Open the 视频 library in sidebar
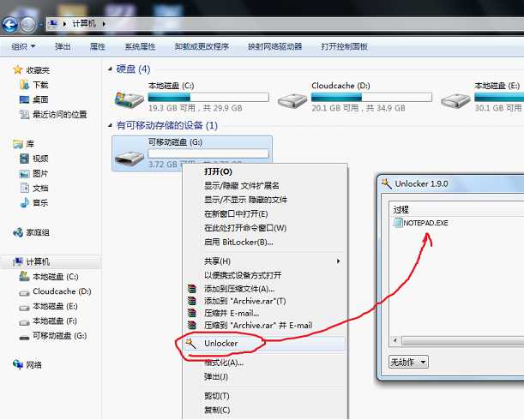This screenshot has width=524, height=420. click(x=33, y=159)
